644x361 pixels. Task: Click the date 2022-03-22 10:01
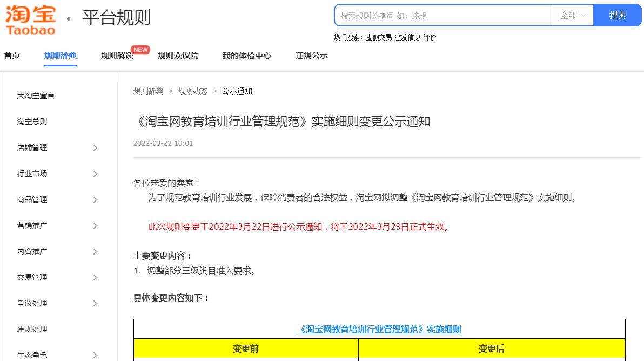[163, 143]
